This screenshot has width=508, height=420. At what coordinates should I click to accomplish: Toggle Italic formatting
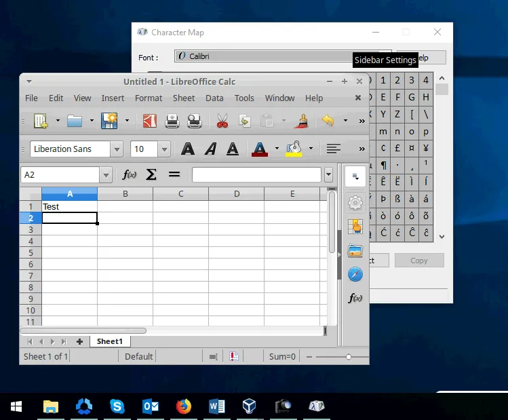(210, 149)
